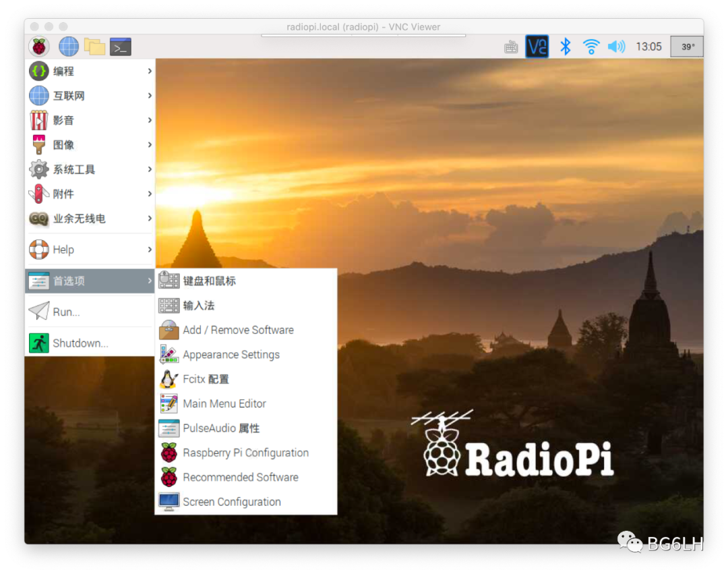The height and width of the screenshot is (574, 728).
Task: Launch the web browser globe icon
Action: point(69,47)
